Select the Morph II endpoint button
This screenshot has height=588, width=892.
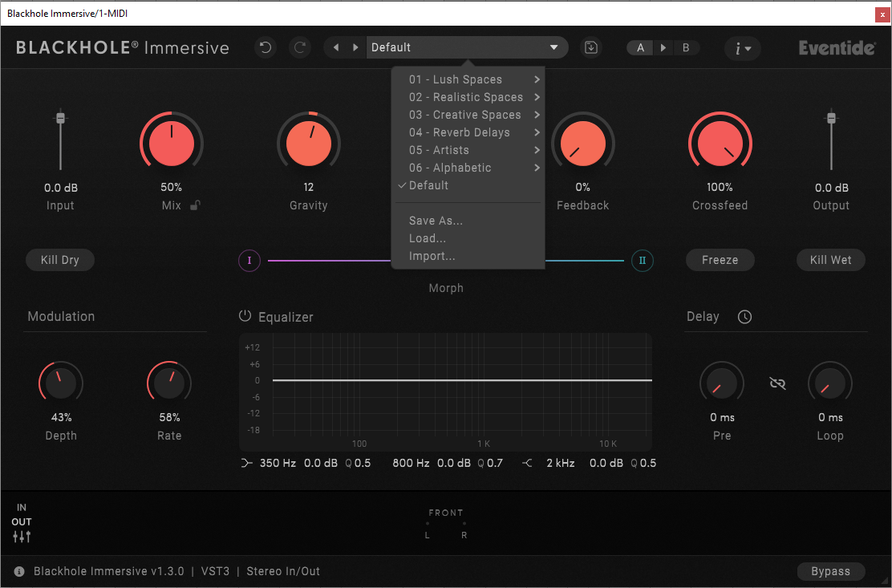tap(643, 261)
